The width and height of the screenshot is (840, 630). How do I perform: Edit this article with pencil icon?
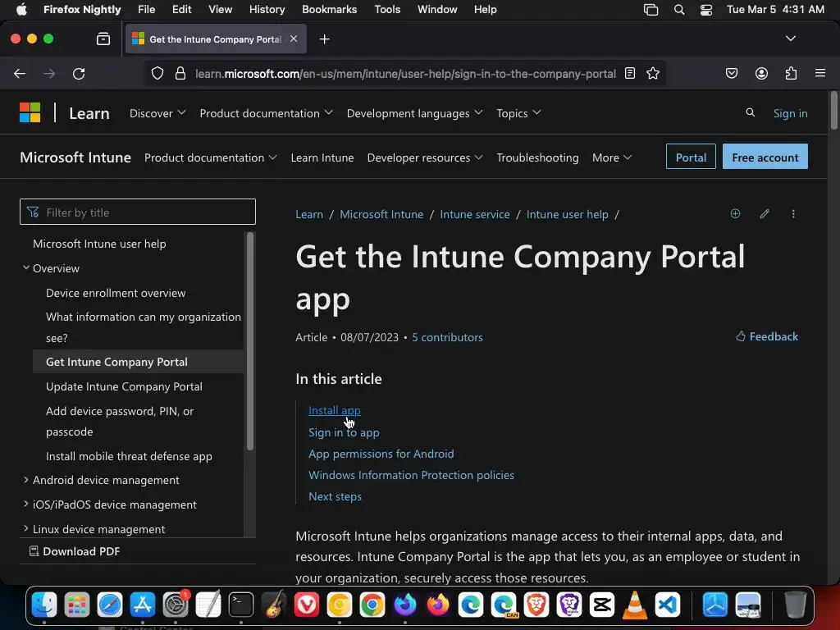(765, 214)
